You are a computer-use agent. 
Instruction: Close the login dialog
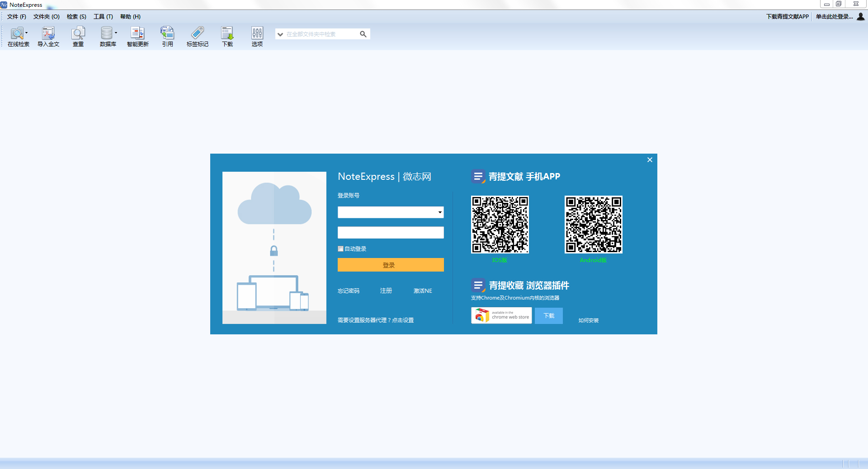pos(650,159)
